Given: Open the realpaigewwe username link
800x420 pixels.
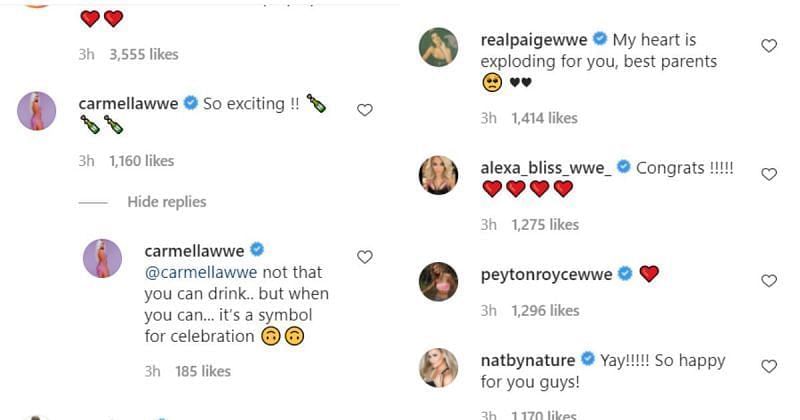Looking at the screenshot, I should (x=534, y=40).
